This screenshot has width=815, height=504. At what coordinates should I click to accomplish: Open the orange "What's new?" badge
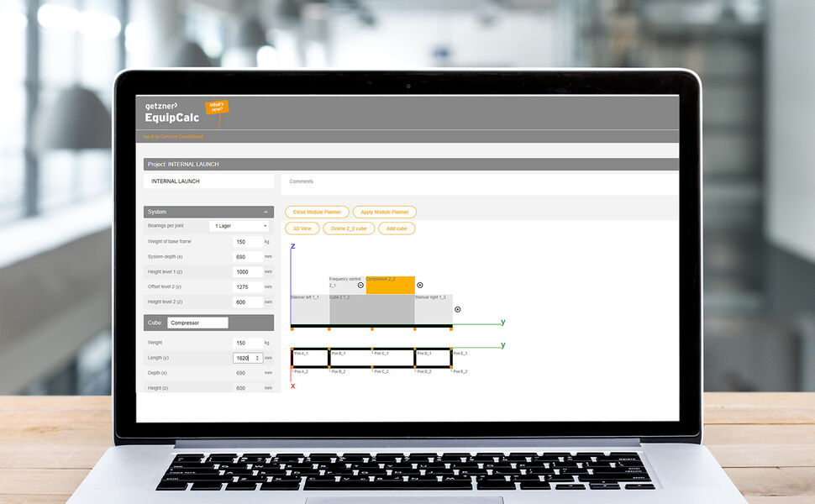coord(218,108)
